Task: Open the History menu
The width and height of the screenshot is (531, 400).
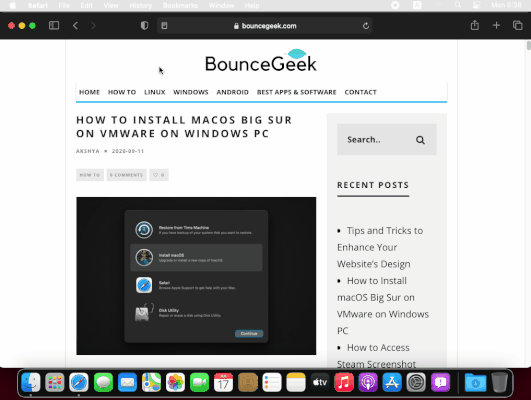Action: point(141,5)
